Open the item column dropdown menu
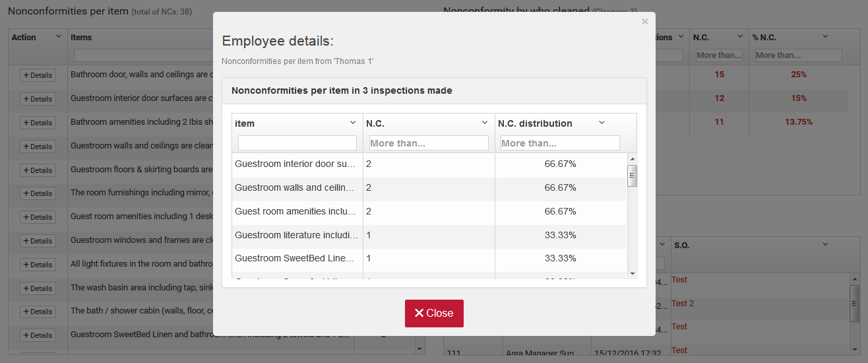Image resolution: width=868 pixels, height=363 pixels. 353,123
